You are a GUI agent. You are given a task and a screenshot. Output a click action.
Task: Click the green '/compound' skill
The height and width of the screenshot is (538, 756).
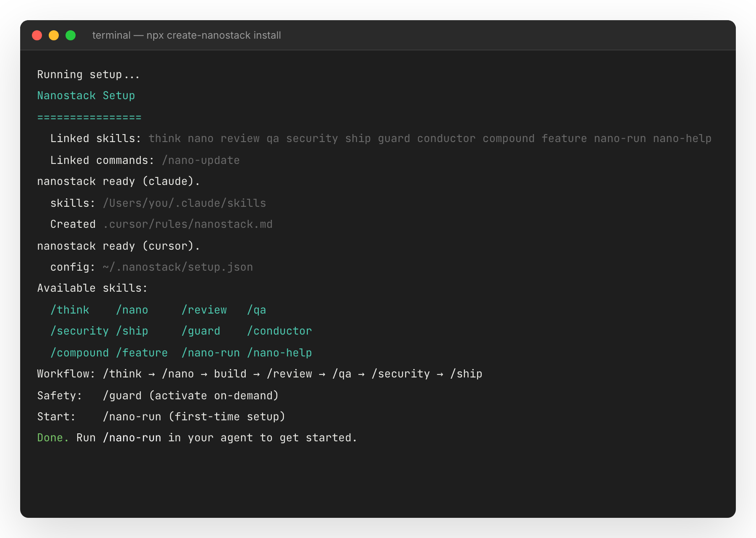[79, 353]
